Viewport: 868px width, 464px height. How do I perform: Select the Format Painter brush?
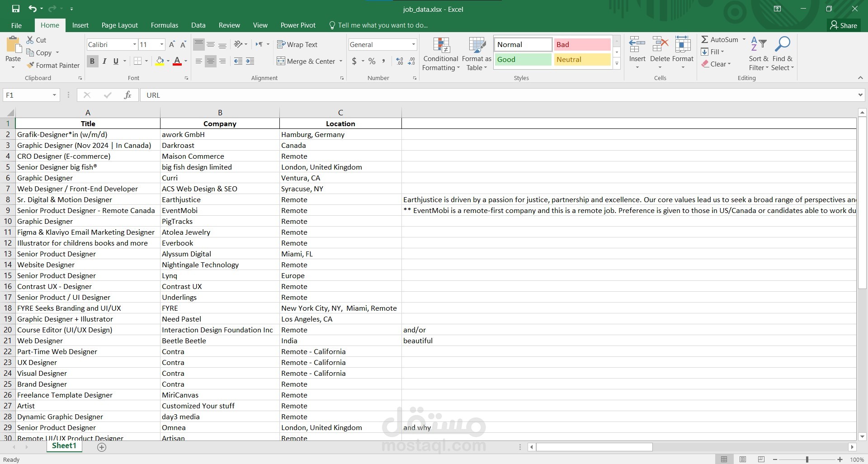tap(53, 65)
